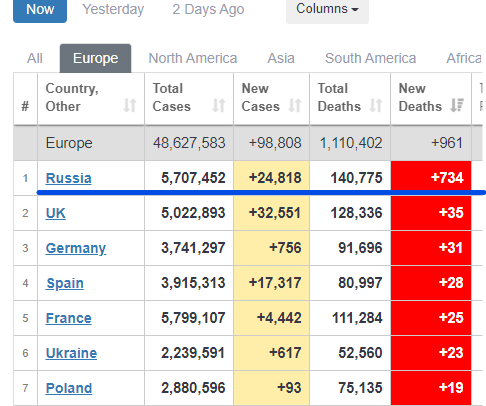Select Germany new deaths +31
This screenshot has width=486, height=406.
(451, 248)
